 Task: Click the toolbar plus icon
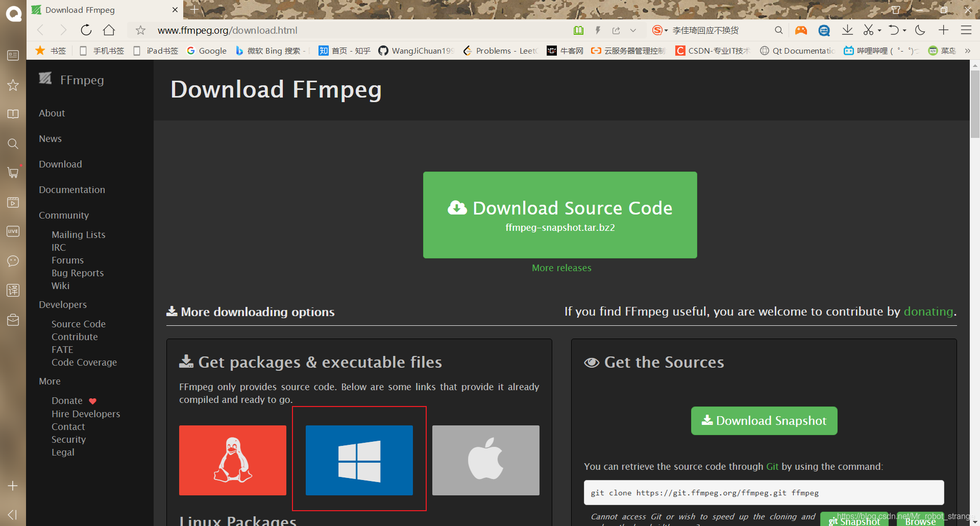coord(943,30)
